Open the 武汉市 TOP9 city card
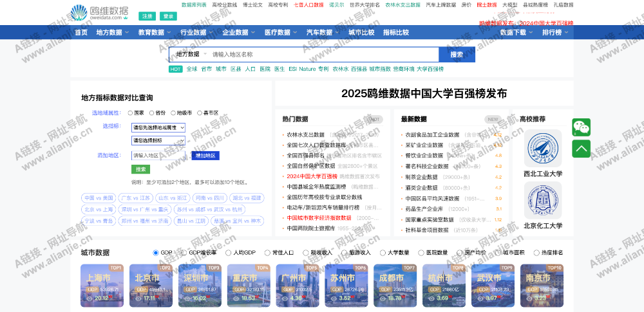This screenshot has height=312, width=644. point(493,286)
